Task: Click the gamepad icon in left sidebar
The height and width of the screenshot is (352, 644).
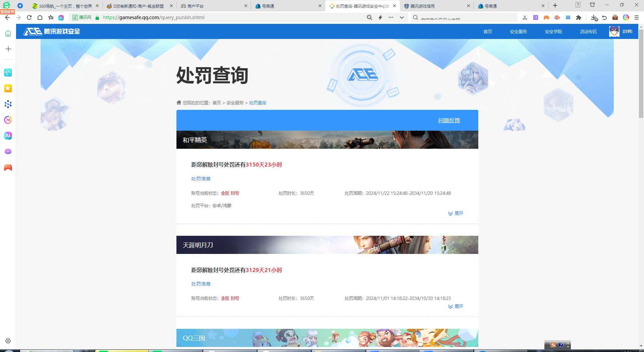Action: tap(8, 168)
